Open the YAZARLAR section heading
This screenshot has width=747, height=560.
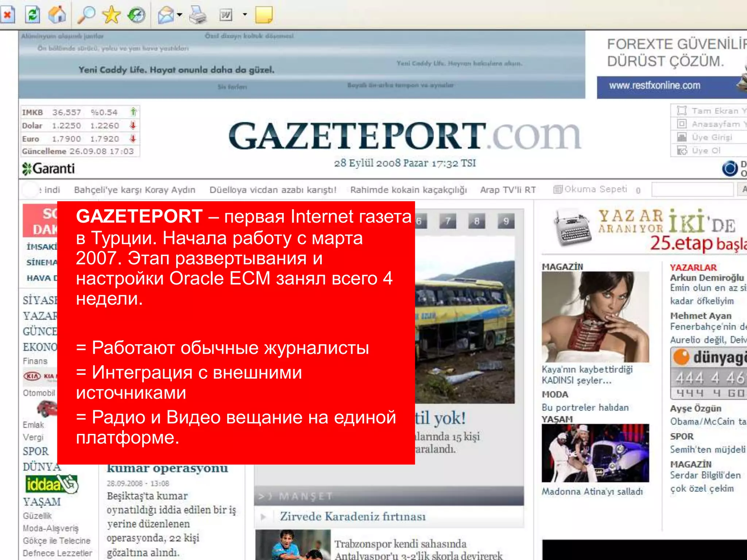[693, 268]
